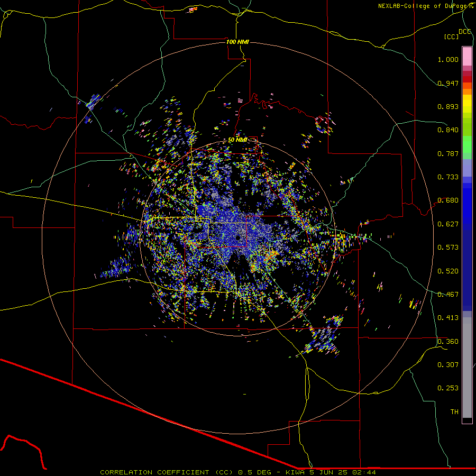Select the 0.573 scale value
This screenshot has width=476, height=476.
(448, 248)
